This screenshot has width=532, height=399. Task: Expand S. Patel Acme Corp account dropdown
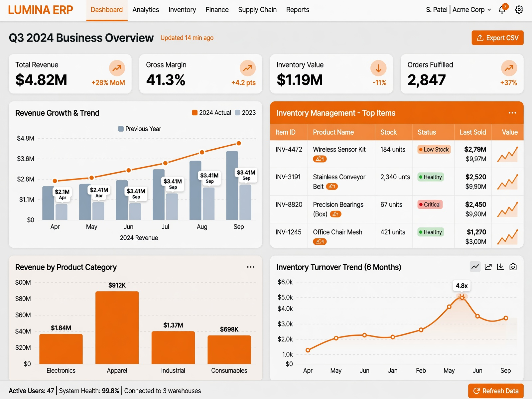pyautogui.click(x=459, y=10)
